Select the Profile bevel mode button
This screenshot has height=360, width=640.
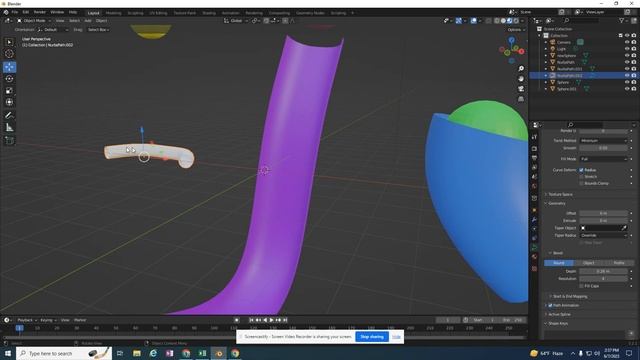click(x=619, y=263)
